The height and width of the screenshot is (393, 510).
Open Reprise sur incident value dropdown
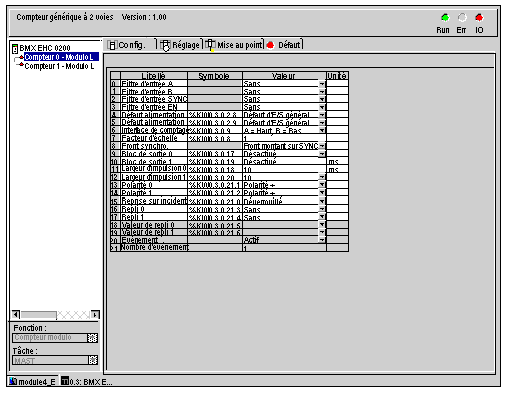tap(322, 201)
